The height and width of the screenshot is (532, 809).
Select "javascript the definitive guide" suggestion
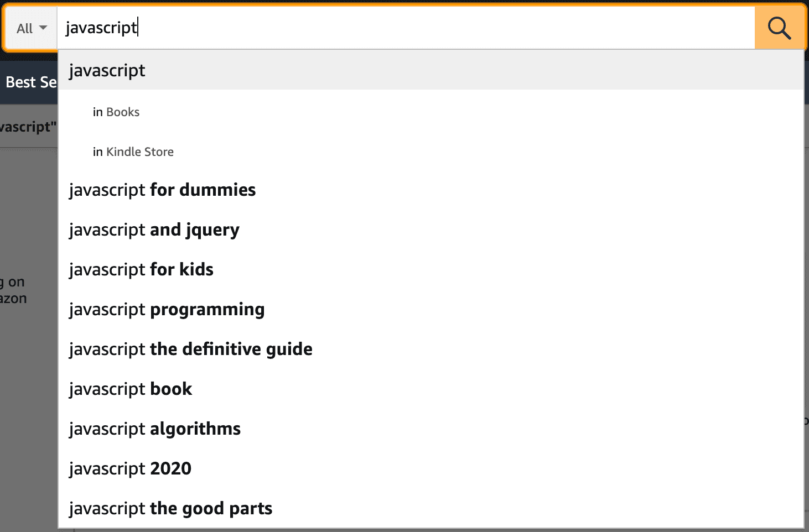(431, 349)
